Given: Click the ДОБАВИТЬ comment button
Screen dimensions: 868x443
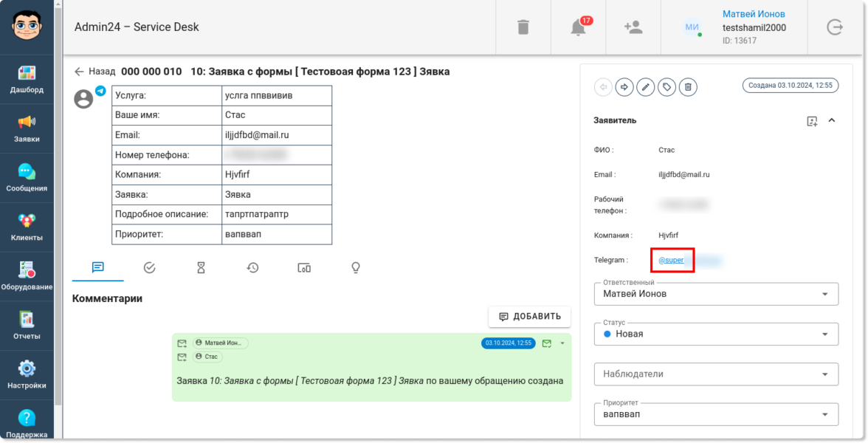Looking at the screenshot, I should pos(529,317).
